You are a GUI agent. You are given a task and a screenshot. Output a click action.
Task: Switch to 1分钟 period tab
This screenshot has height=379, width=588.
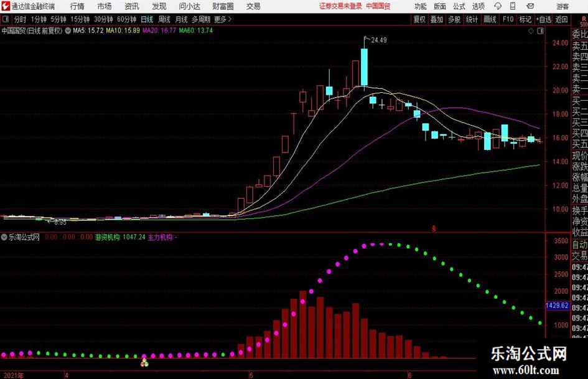(x=38, y=19)
